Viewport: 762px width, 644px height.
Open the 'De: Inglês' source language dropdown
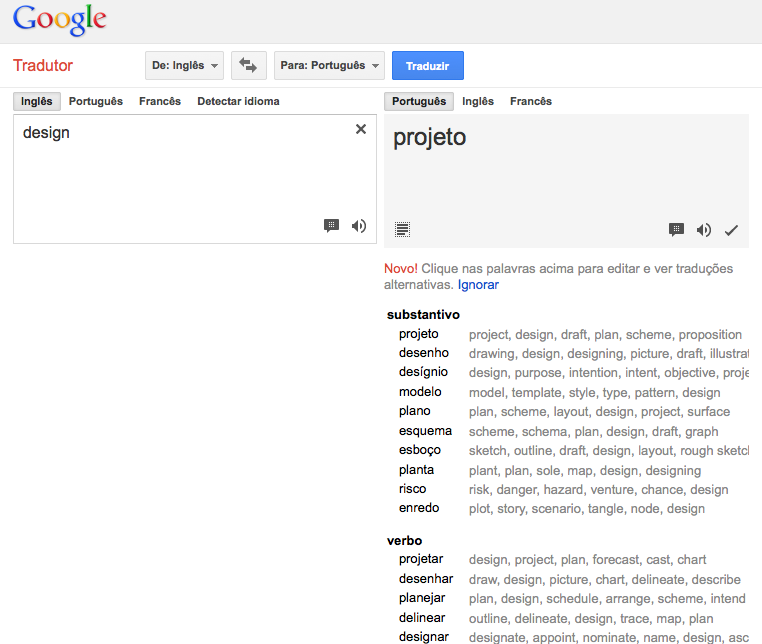click(x=184, y=65)
